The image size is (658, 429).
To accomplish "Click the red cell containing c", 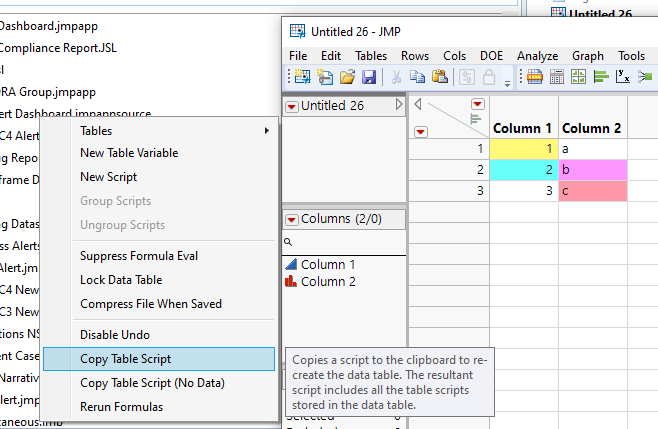I will pos(593,191).
